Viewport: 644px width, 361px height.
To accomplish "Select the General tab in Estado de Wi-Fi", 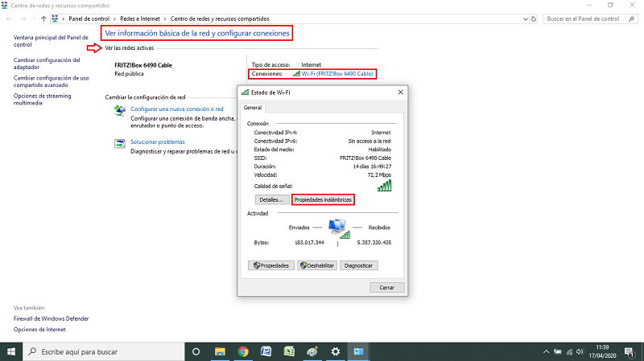I will pyautogui.click(x=253, y=108).
